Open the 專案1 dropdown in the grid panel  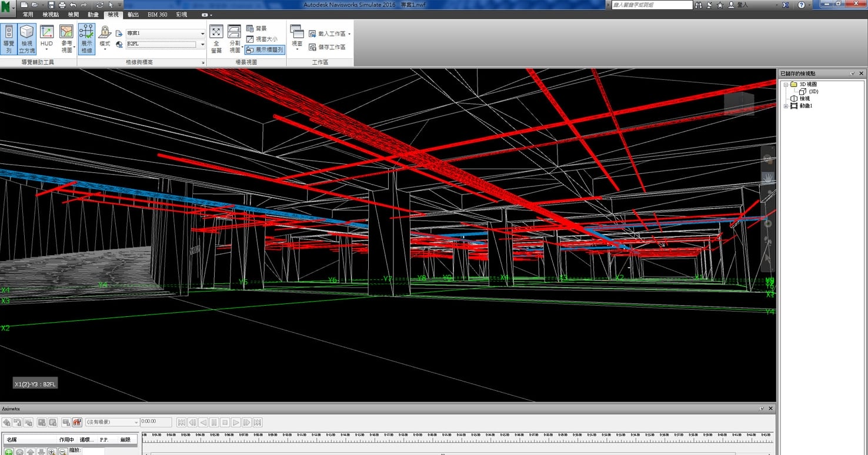202,34
